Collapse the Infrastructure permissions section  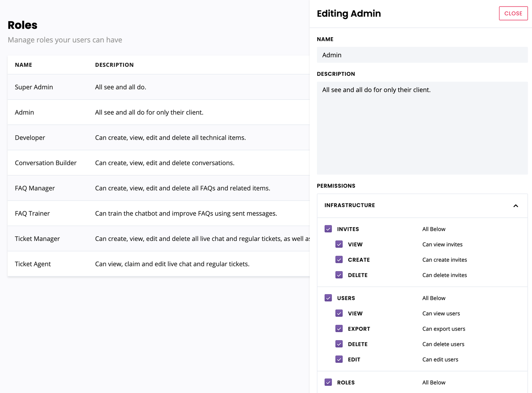(515, 206)
